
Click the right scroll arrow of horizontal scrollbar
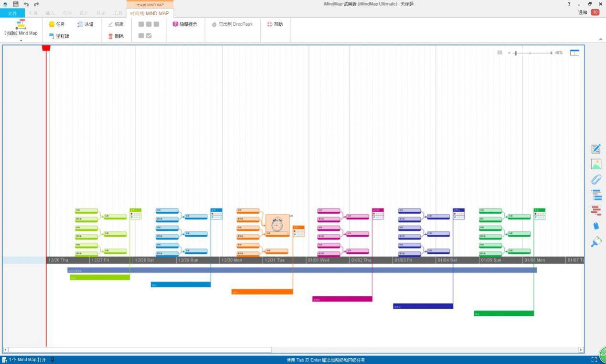(581, 350)
